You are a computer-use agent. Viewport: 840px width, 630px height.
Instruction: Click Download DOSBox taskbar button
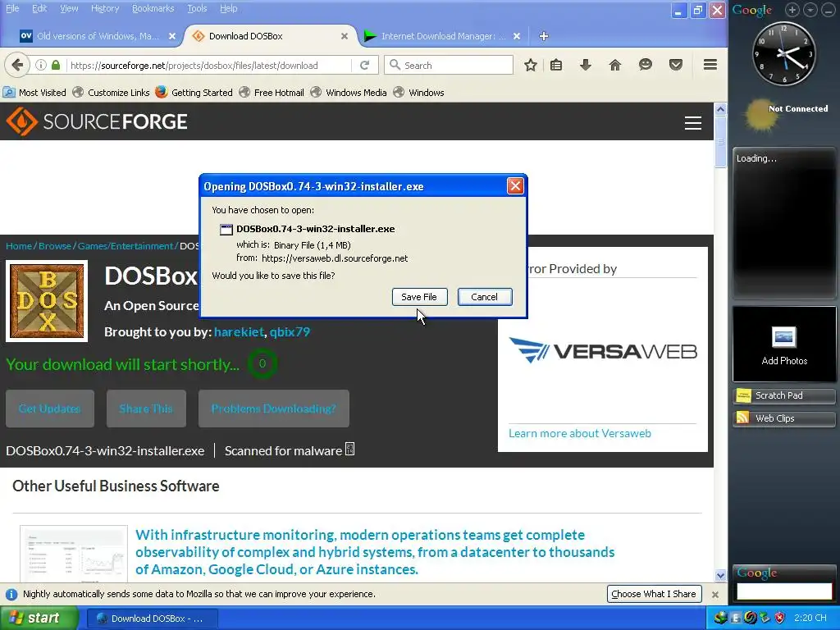point(152,619)
